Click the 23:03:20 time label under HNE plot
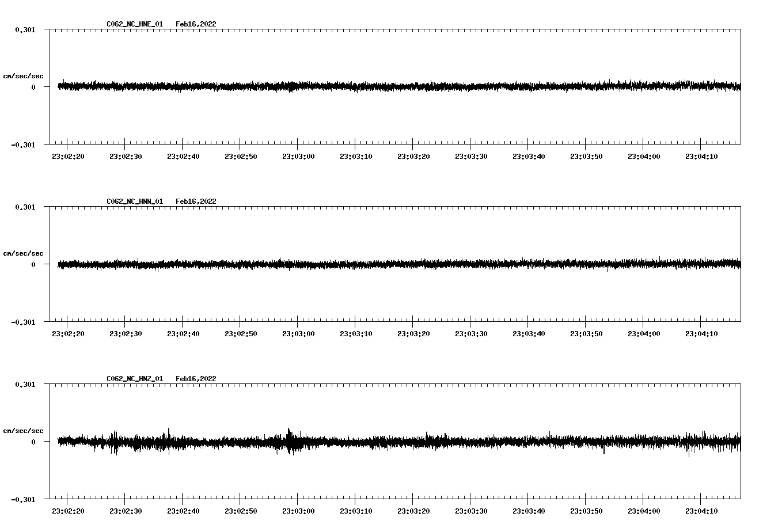 click(413, 156)
